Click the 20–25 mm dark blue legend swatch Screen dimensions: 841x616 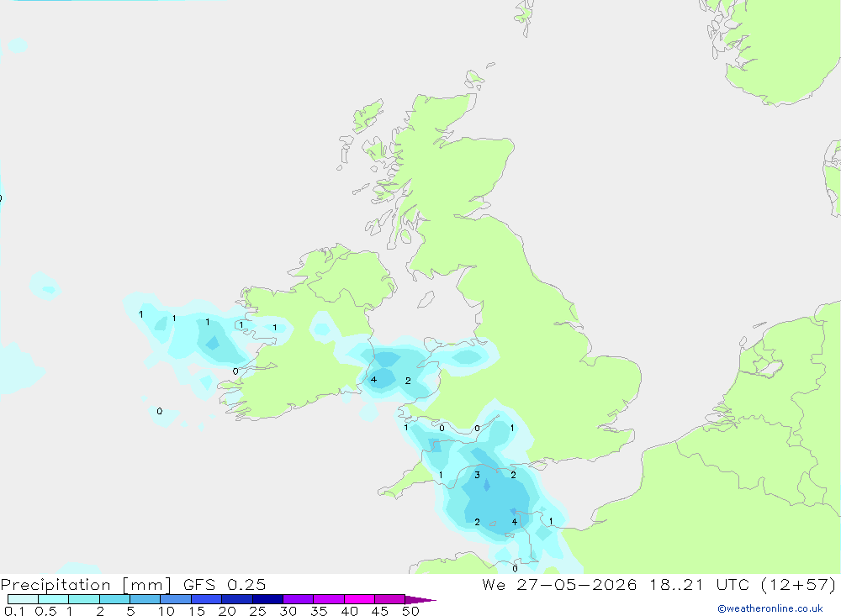tap(237, 599)
